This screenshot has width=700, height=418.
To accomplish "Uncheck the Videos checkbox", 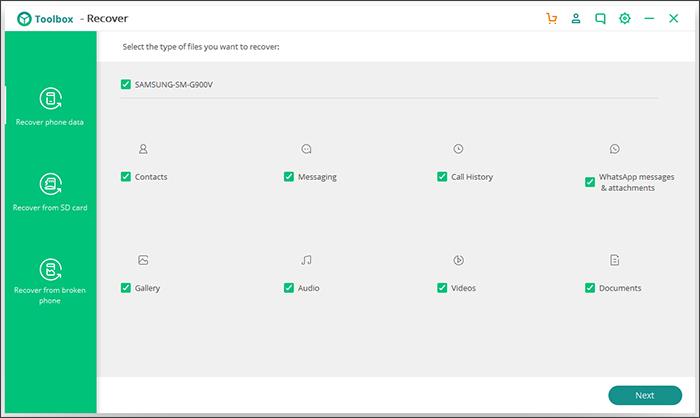I will (x=442, y=288).
